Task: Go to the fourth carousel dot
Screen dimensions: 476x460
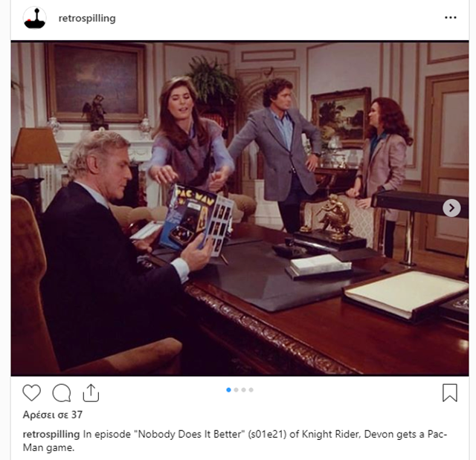Action: click(x=251, y=390)
